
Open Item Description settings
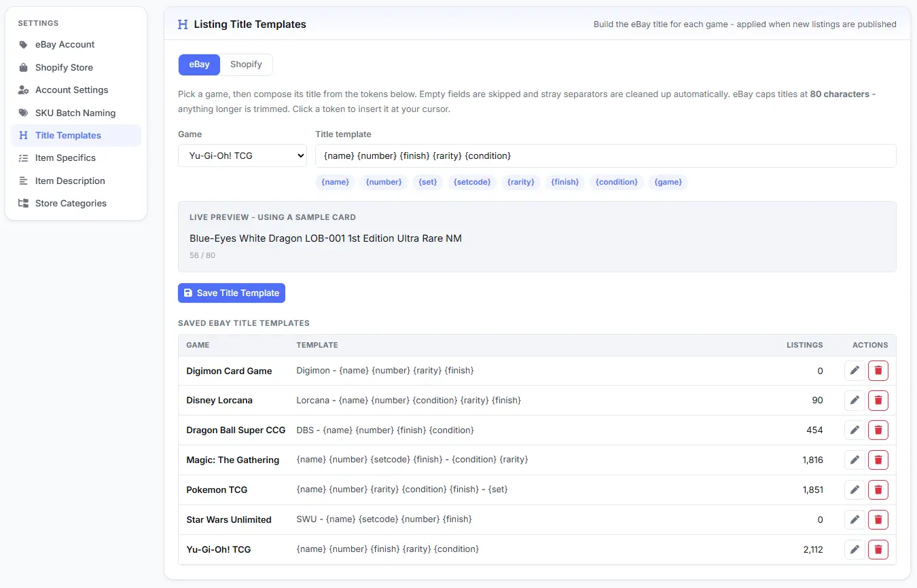tap(76, 181)
